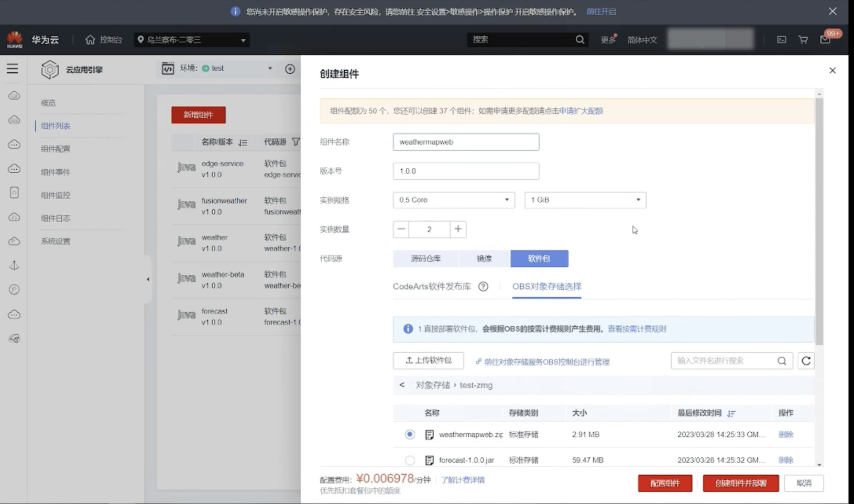Select the forecast-1.0.0.jar radio button
854x504 pixels.
pyautogui.click(x=410, y=460)
